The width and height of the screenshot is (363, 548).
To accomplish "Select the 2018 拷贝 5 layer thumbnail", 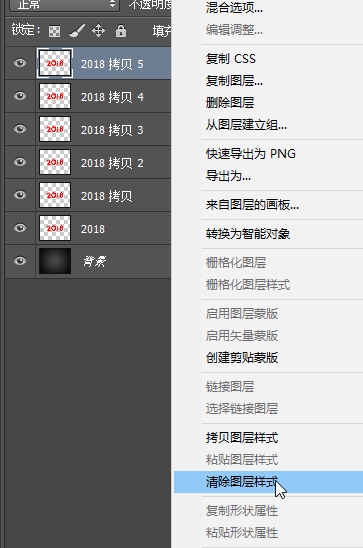I will 55,63.
